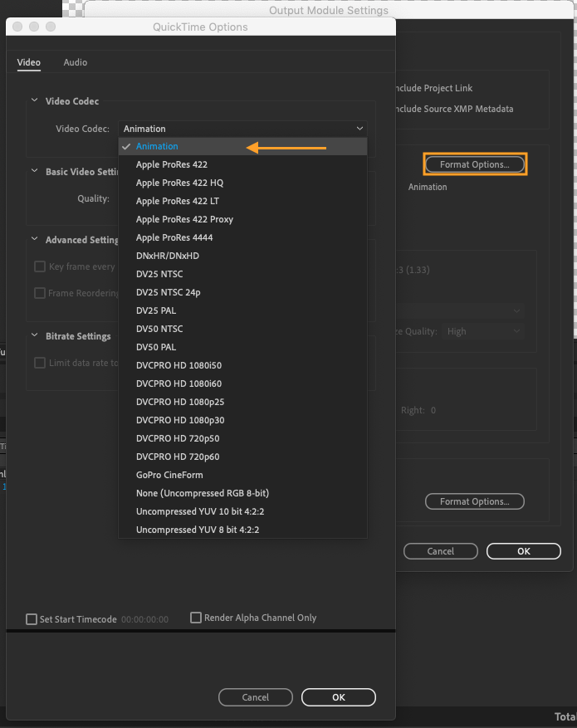Enable Set Start Timecode checkbox
Image resolution: width=577 pixels, height=728 pixels.
click(32, 619)
